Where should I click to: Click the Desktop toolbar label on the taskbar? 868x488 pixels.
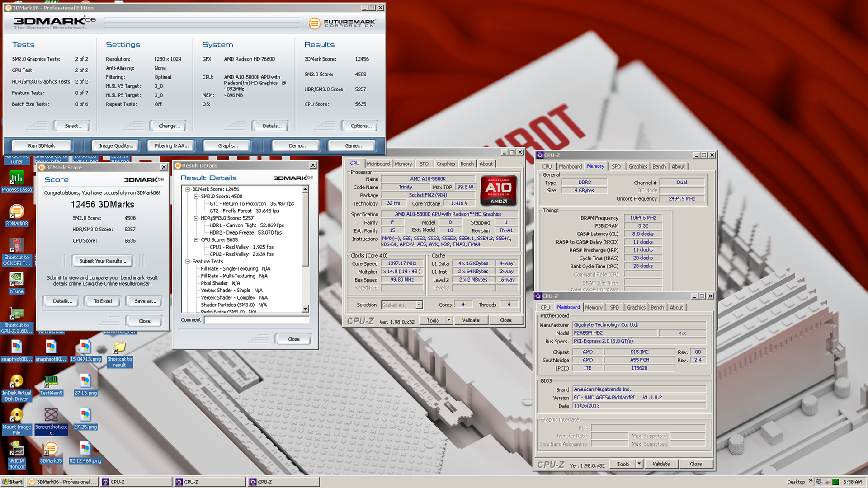click(796, 482)
